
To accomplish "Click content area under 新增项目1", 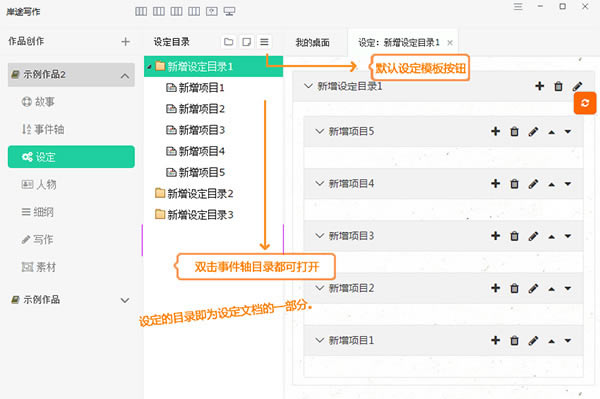I will [x=443, y=366].
